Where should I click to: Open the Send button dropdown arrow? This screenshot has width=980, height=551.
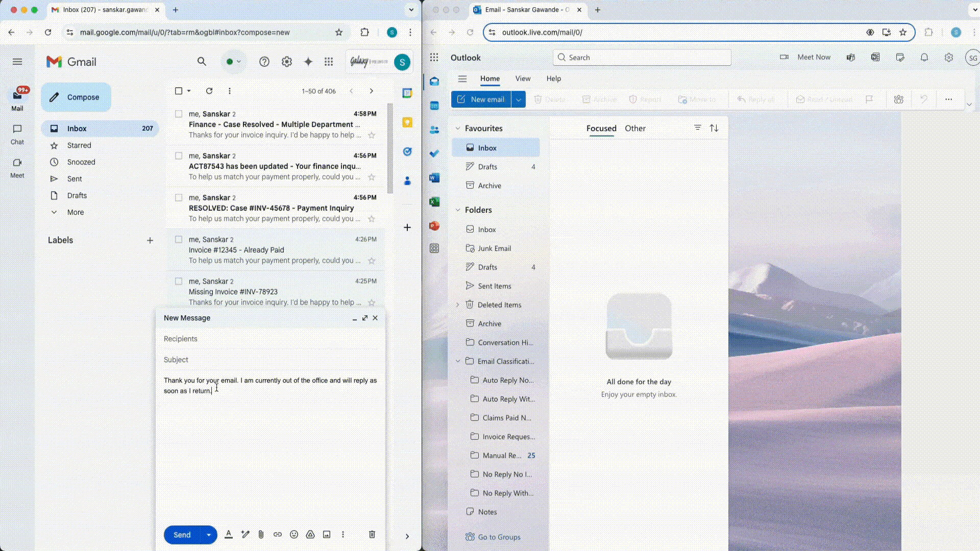[208, 535]
